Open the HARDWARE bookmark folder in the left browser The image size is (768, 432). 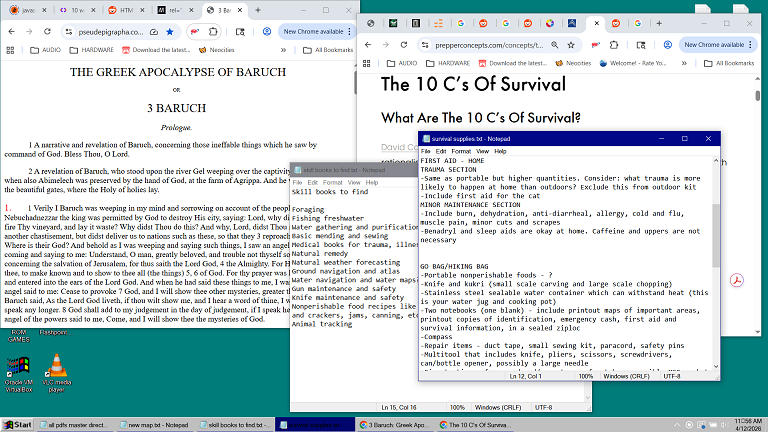[95, 49]
